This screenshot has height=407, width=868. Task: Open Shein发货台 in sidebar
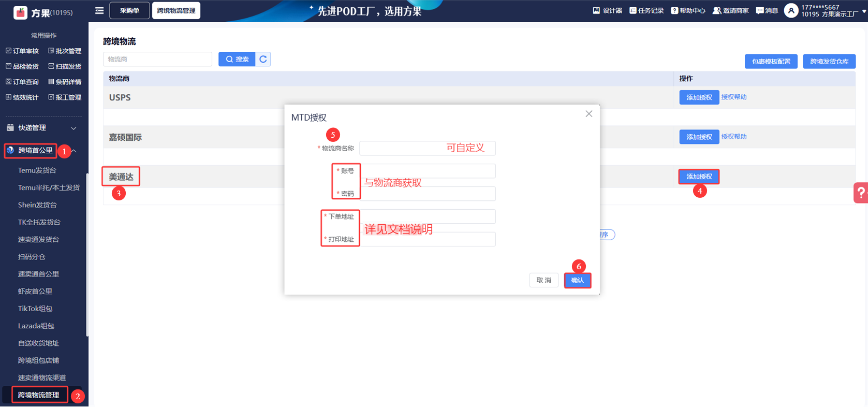(37, 205)
